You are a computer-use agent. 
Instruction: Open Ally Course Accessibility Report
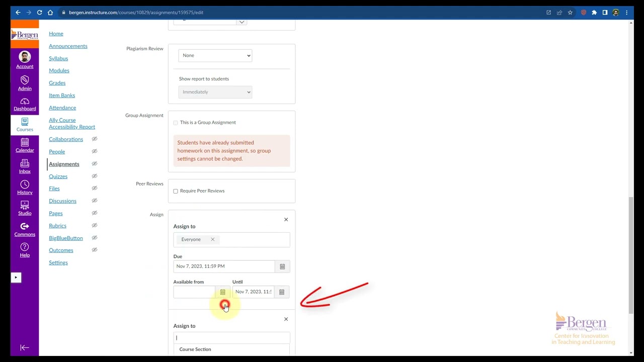(71, 124)
